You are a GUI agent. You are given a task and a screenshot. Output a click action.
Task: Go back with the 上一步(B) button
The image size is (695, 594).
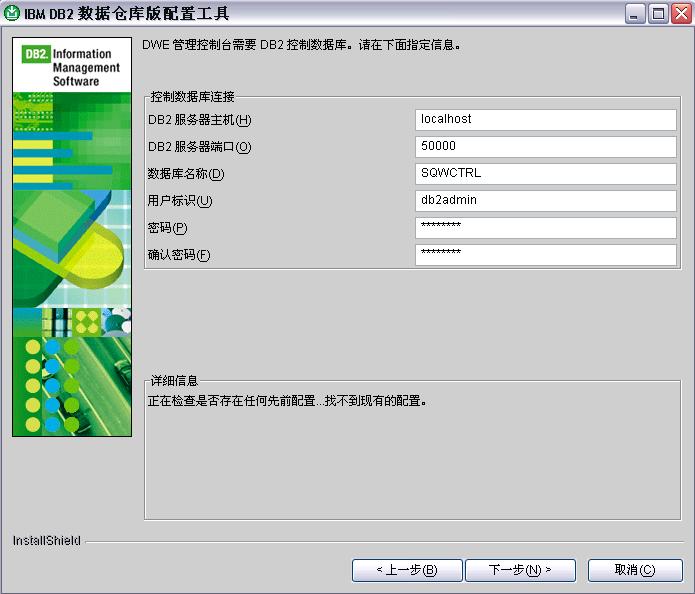[406, 570]
